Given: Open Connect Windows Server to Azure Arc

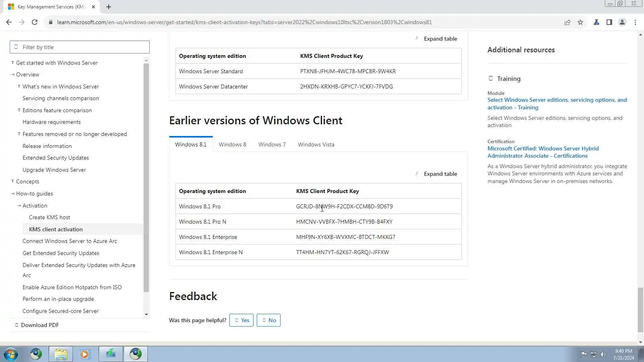Looking at the screenshot, I should click(x=70, y=241).
